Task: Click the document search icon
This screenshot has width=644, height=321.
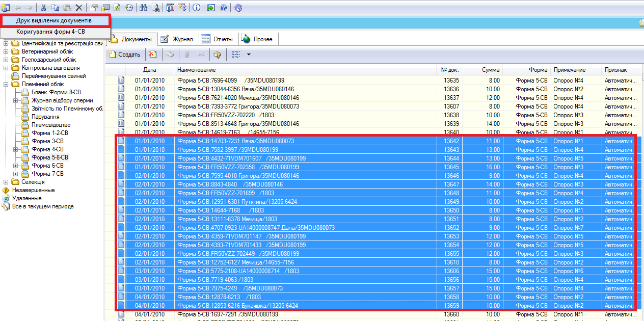Action: [155, 8]
